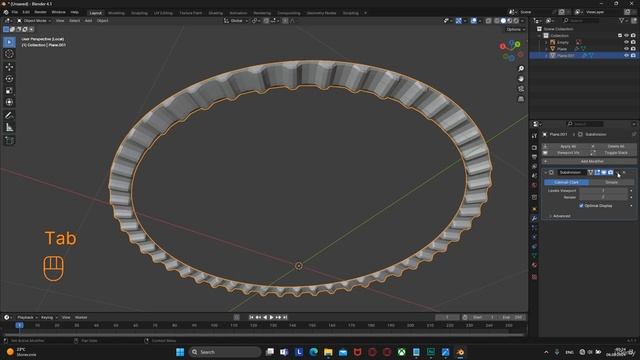Click the Toggle Stack button
Viewport: 640px width, 360px height.
click(x=613, y=153)
